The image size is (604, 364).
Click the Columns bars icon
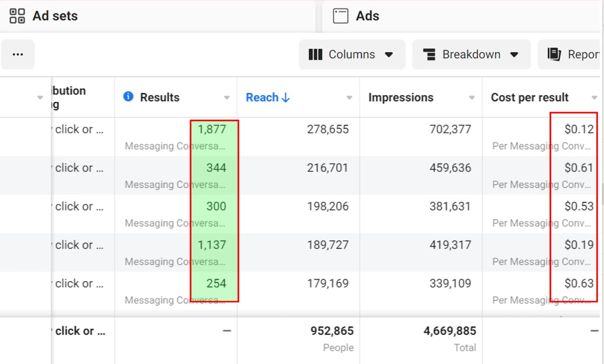point(315,55)
